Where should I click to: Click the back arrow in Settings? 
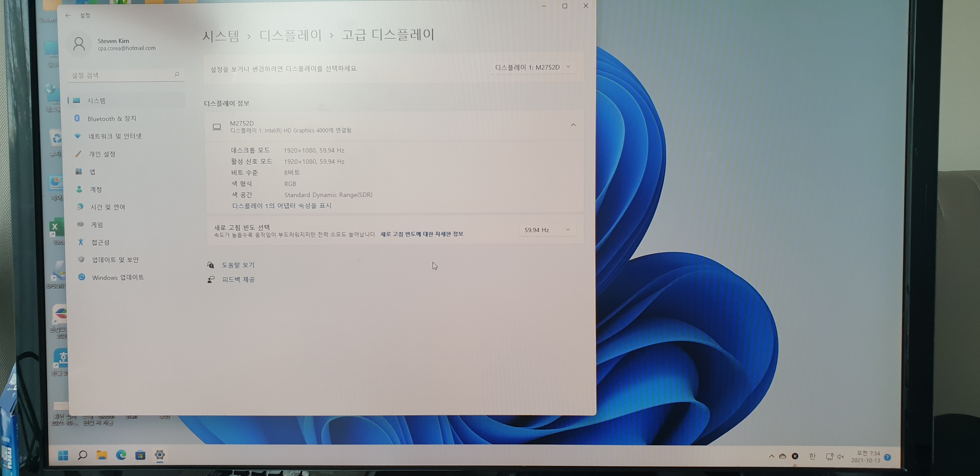(68, 16)
